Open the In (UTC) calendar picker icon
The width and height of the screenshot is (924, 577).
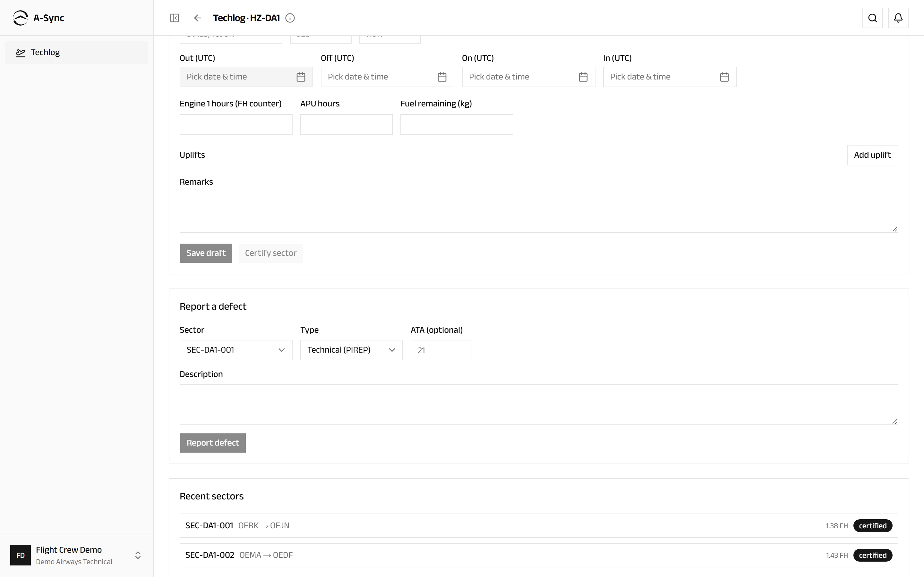coord(724,77)
